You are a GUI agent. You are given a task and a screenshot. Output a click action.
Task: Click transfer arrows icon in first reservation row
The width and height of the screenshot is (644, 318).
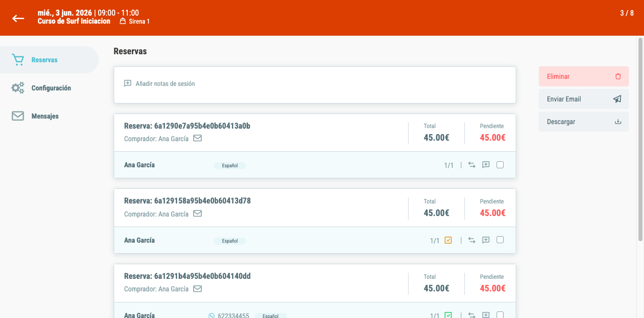tap(472, 165)
